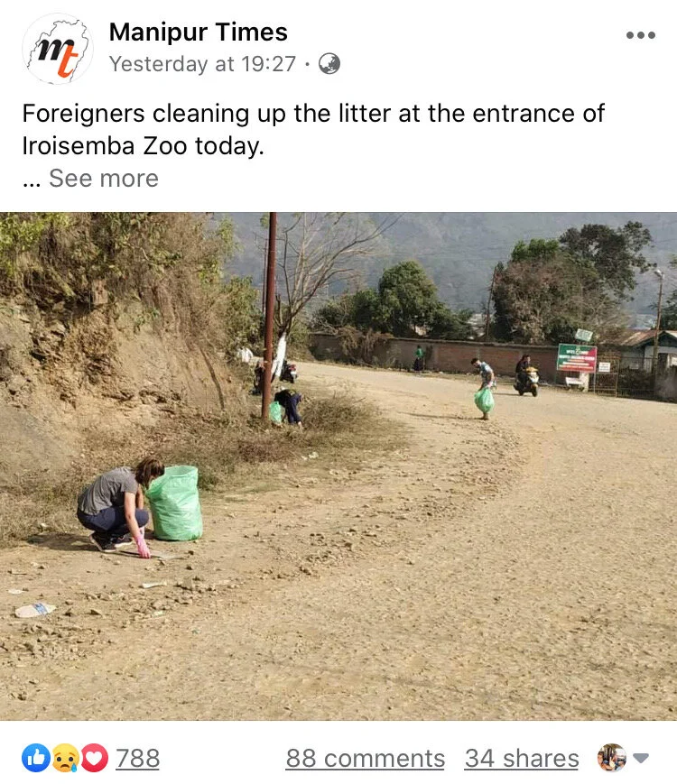
Task: Click the green welcome signboard in photo
Action: pyautogui.click(x=577, y=357)
